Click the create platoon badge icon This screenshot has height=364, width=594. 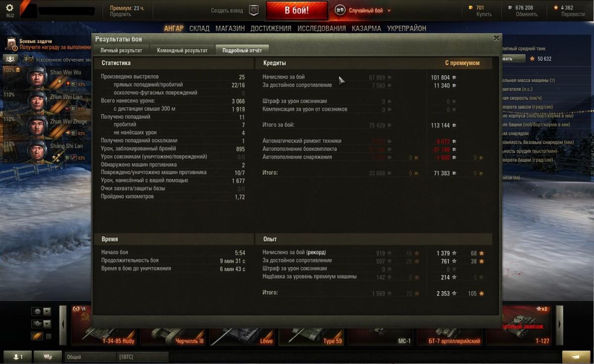click(253, 10)
